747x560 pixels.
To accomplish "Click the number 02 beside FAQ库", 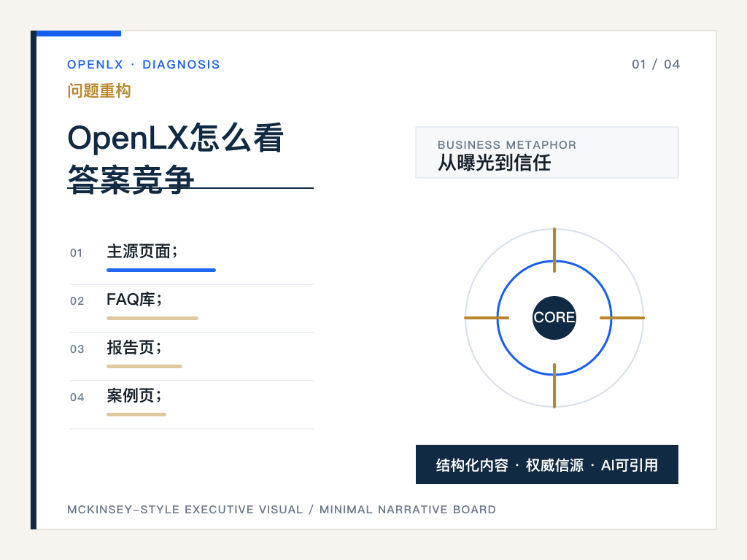I will click(77, 301).
